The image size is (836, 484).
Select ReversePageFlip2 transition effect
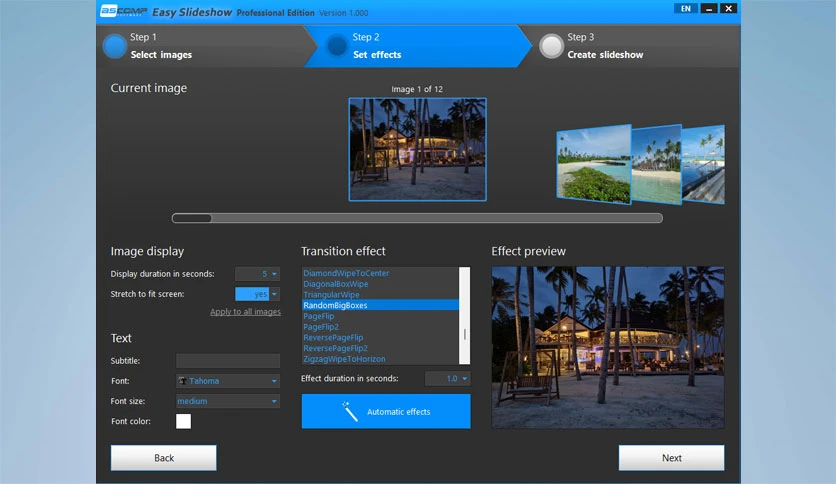coord(380,348)
